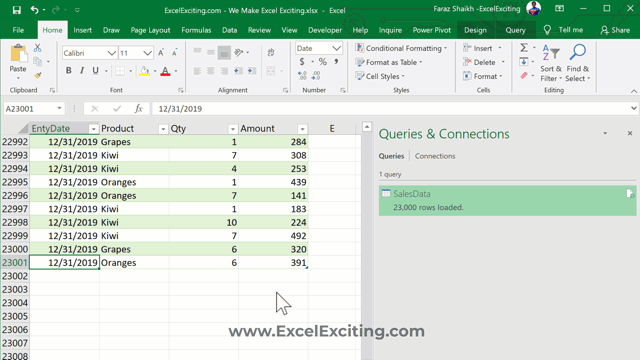Screen dimensions: 640x360
Task: Click the Format cells button
Action: pyautogui.click(x=483, y=76)
